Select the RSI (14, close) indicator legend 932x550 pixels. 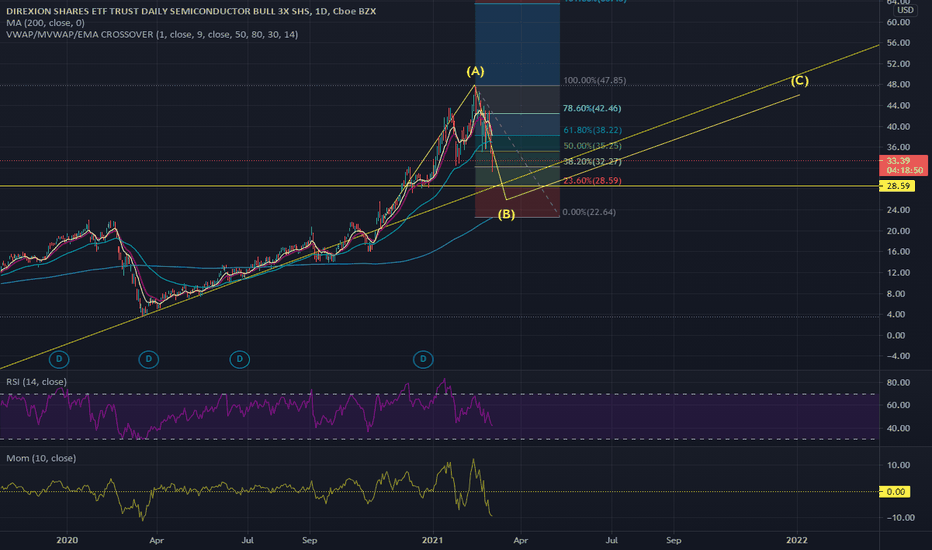(x=36, y=382)
